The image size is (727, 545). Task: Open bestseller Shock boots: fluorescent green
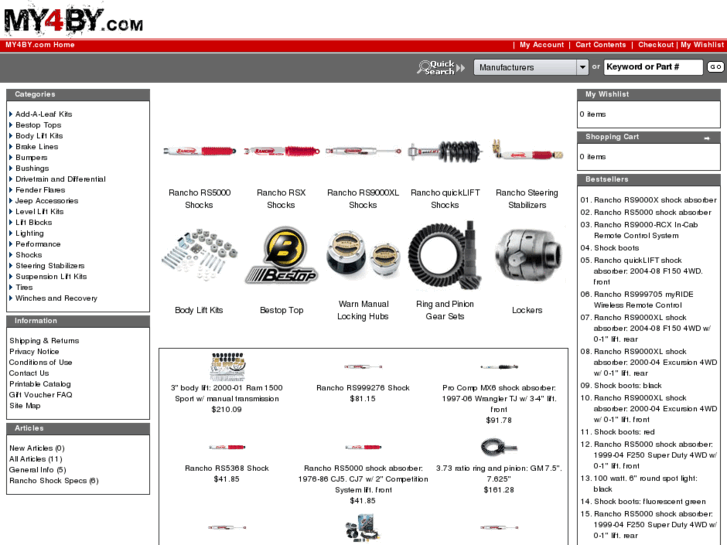(650, 501)
